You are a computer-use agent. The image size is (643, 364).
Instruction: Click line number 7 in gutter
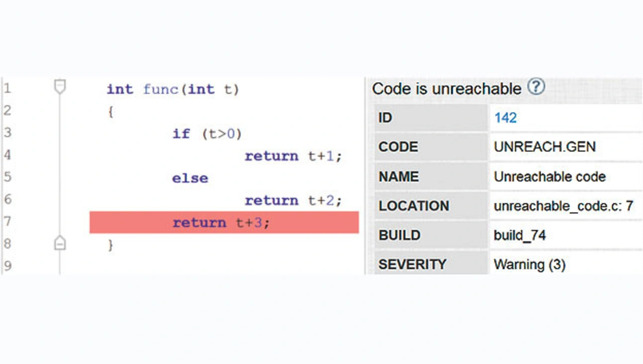[x=7, y=221]
